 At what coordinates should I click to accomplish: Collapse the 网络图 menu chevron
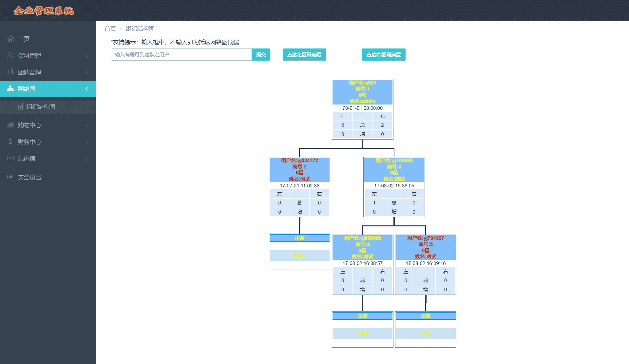point(86,89)
